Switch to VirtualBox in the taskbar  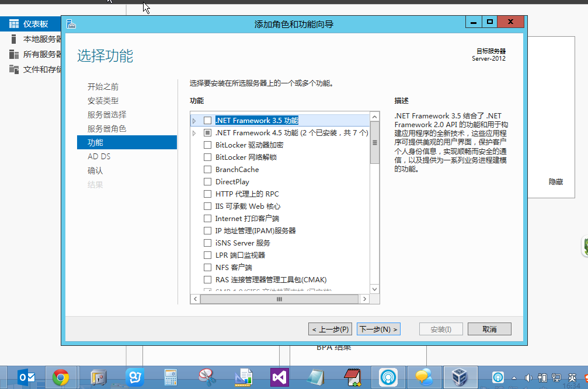coord(460,377)
